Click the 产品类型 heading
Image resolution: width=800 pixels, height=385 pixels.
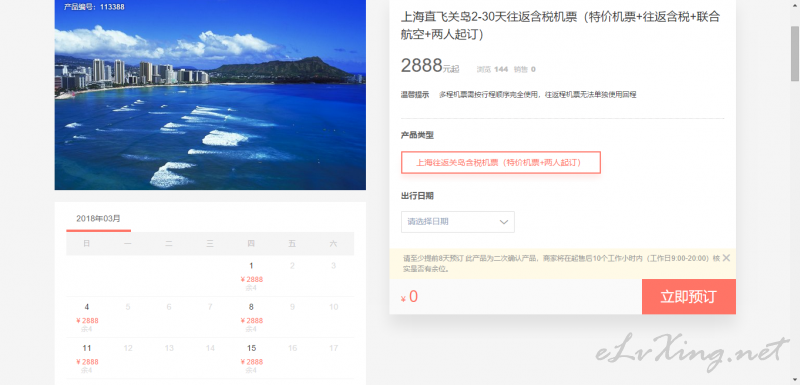pyautogui.click(x=417, y=135)
